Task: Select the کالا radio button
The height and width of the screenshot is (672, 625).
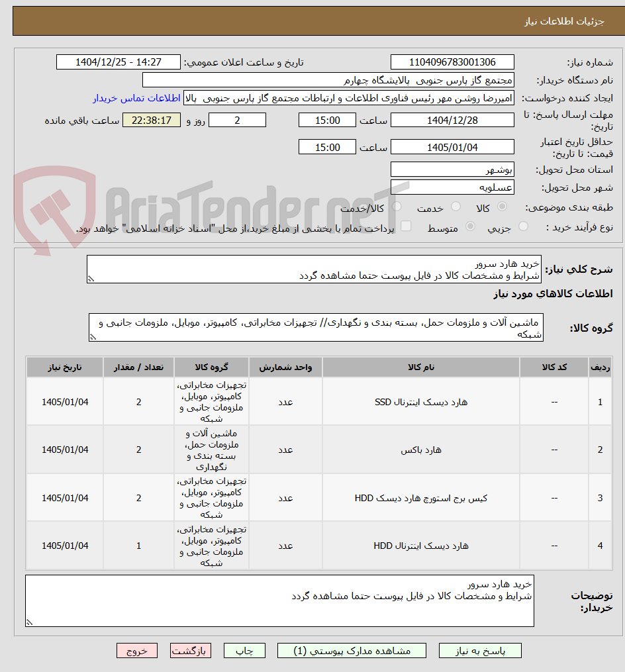Action: 502,207
